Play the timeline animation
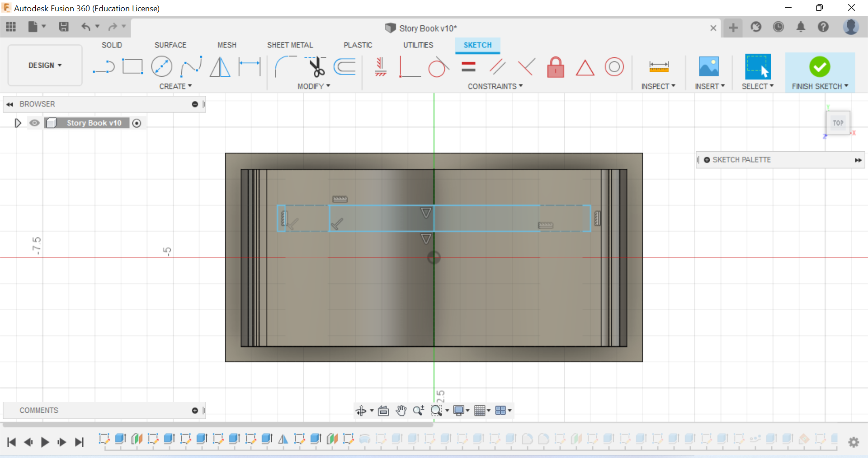This screenshot has height=458, width=868. coord(45,442)
